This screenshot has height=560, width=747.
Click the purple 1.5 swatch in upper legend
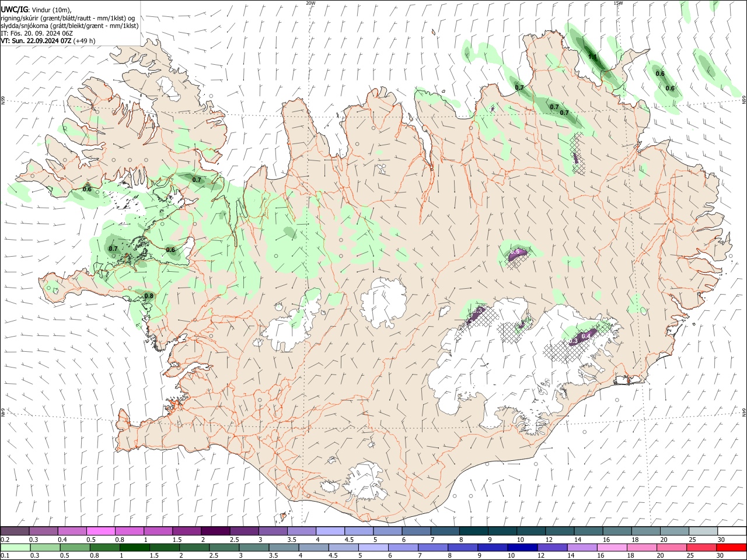pyautogui.click(x=187, y=531)
